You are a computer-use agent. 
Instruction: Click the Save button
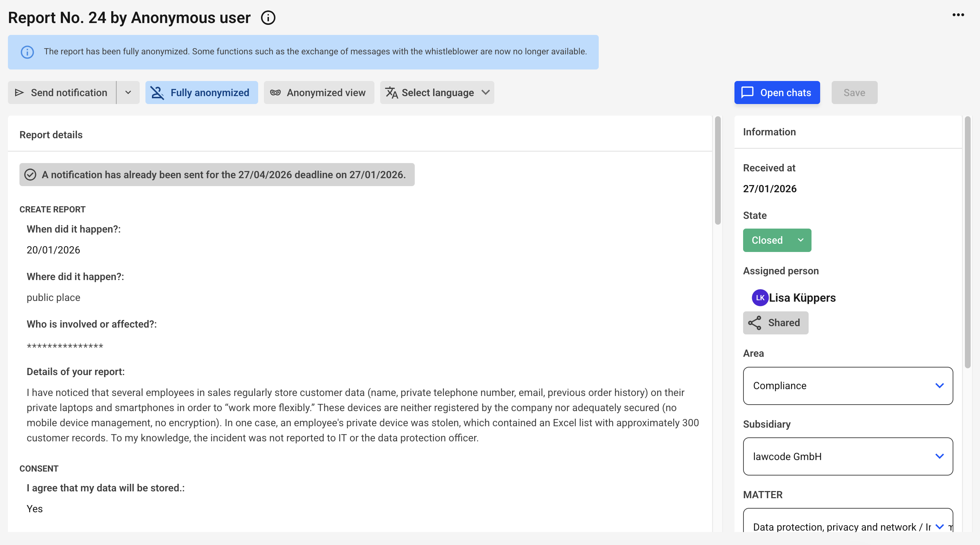point(854,93)
